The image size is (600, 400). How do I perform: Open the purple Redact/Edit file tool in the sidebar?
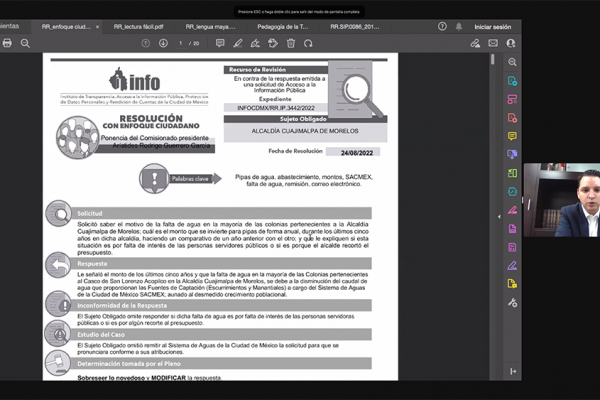[512, 247]
